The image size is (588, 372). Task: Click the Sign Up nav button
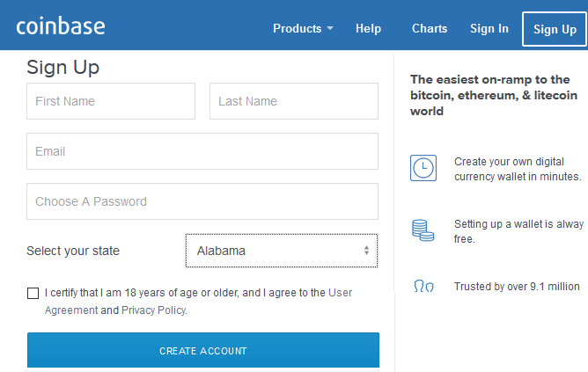(555, 29)
